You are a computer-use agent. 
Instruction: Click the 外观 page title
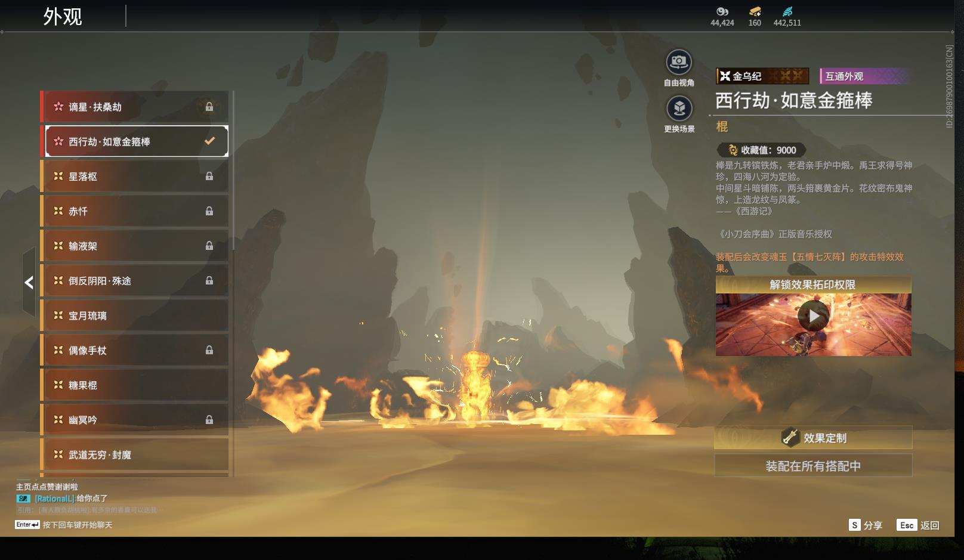[x=63, y=16]
